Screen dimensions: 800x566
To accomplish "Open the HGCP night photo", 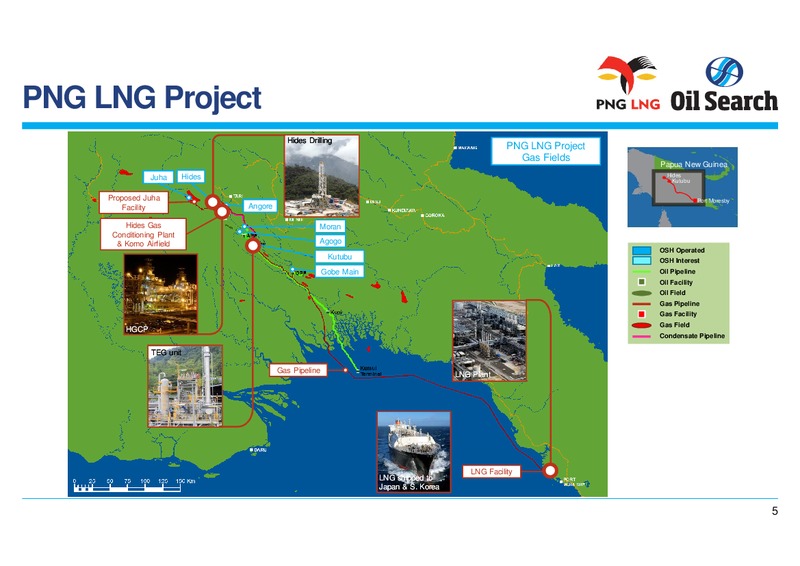I will click(161, 294).
